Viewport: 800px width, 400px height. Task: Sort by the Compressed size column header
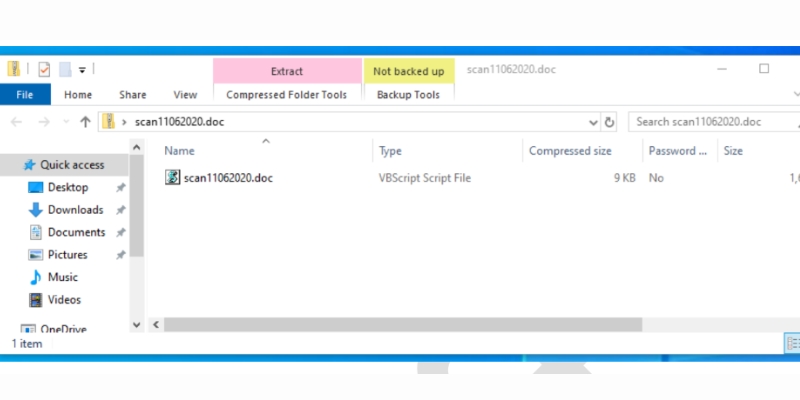[570, 151]
